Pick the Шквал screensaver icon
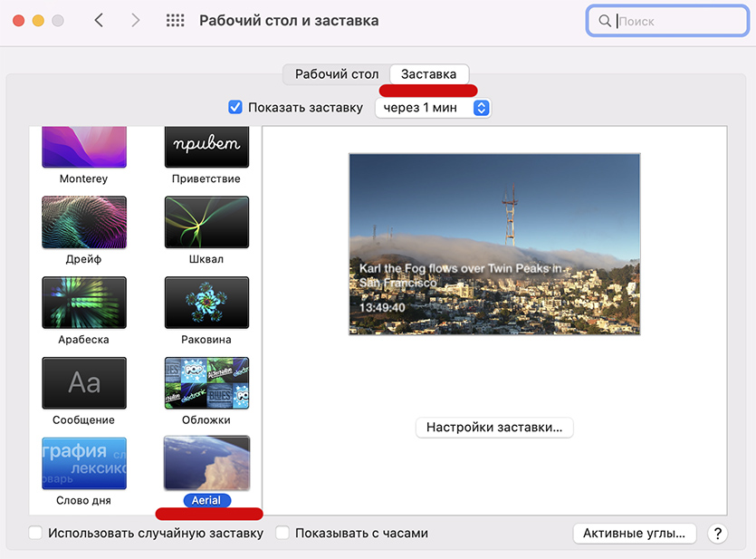 pyautogui.click(x=206, y=223)
